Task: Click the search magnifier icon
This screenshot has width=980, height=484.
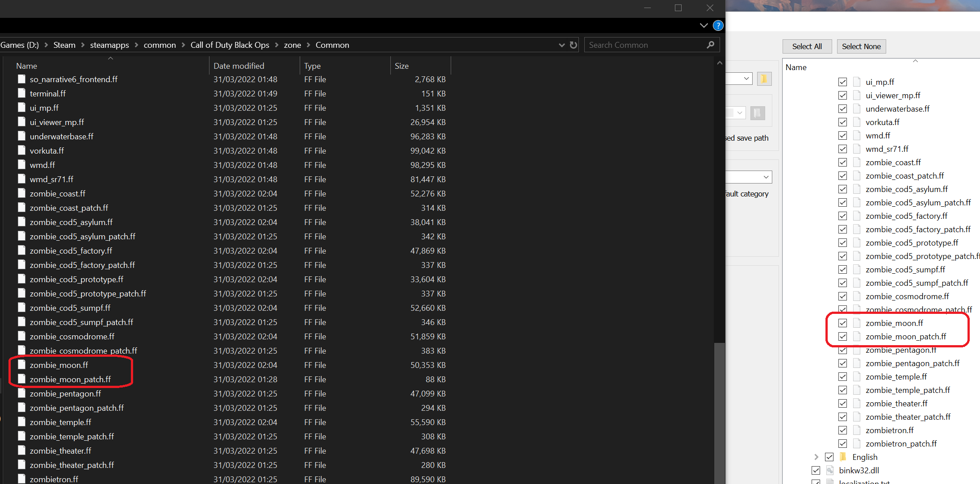Action: coord(710,45)
